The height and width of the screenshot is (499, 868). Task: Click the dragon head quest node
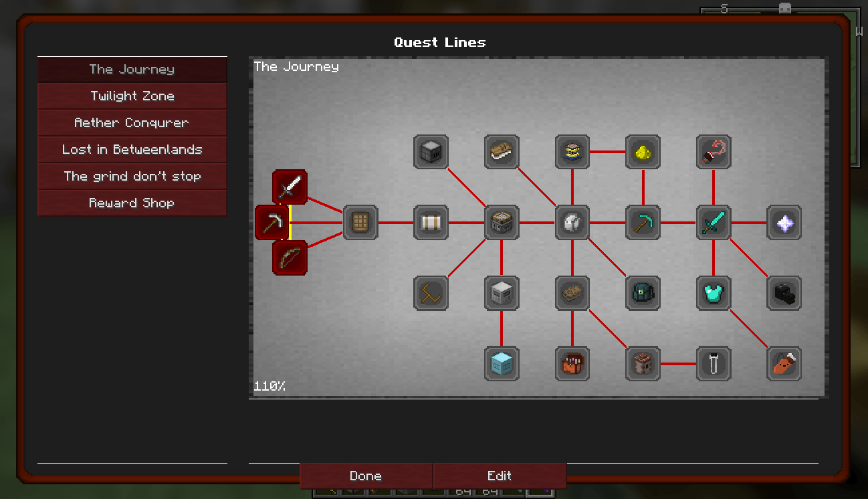[784, 293]
